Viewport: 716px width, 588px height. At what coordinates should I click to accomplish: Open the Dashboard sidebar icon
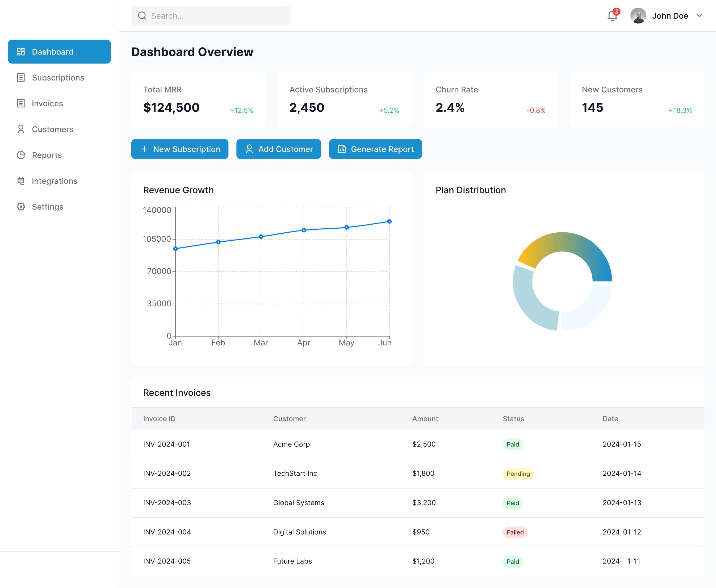21,52
